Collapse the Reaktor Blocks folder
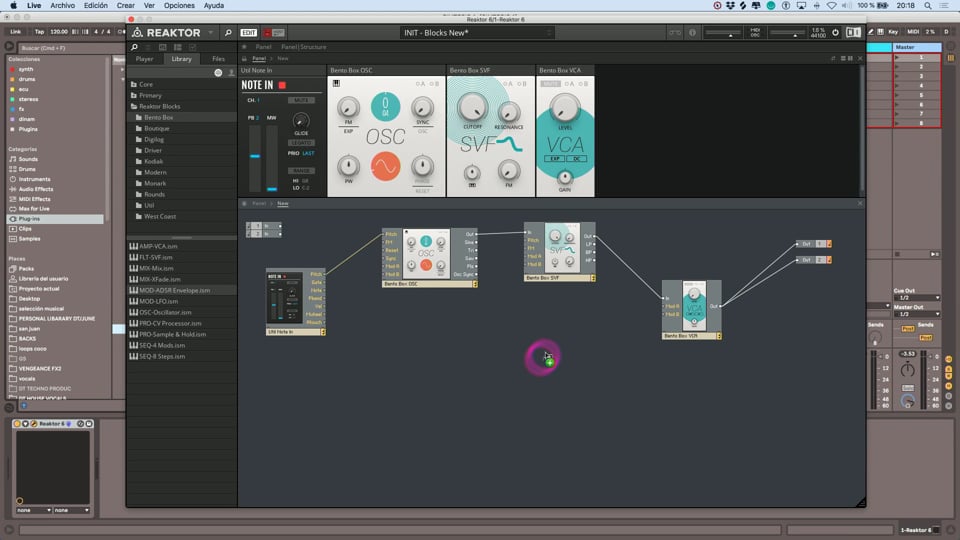960x540 pixels. (x=159, y=106)
